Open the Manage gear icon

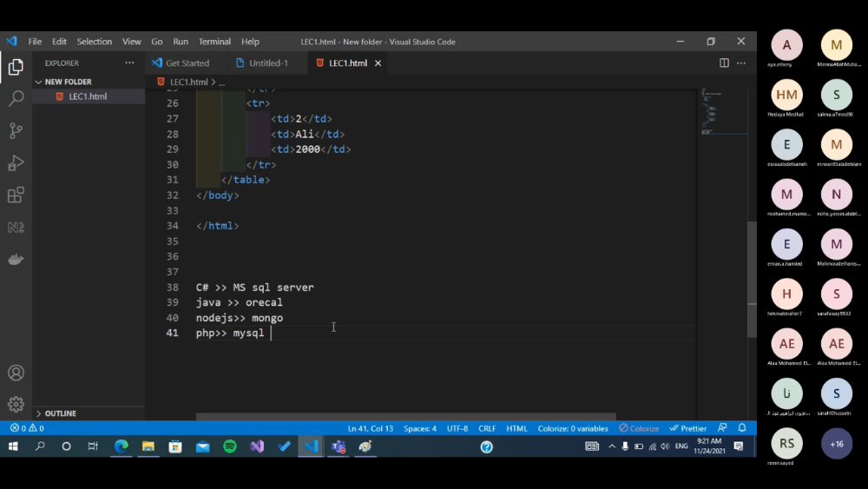[x=16, y=404]
